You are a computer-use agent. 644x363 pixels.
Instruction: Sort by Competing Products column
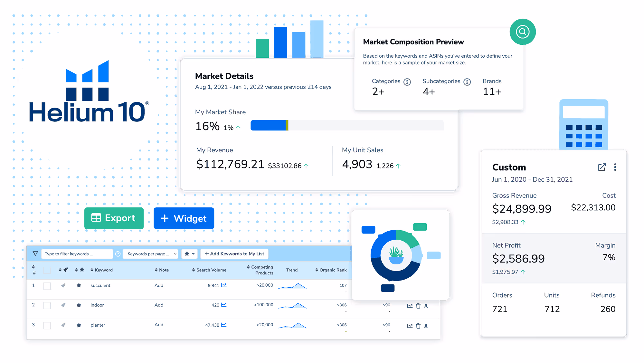click(260, 270)
